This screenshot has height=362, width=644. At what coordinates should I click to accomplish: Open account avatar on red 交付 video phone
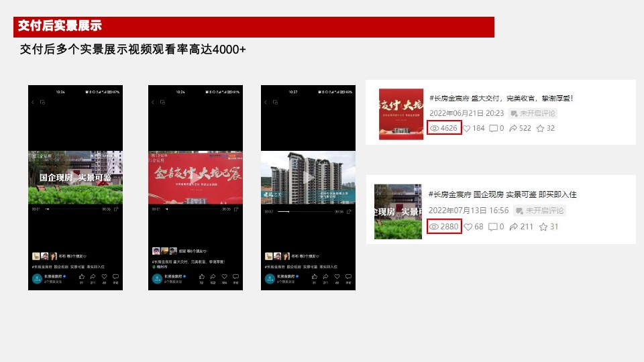coord(157,279)
